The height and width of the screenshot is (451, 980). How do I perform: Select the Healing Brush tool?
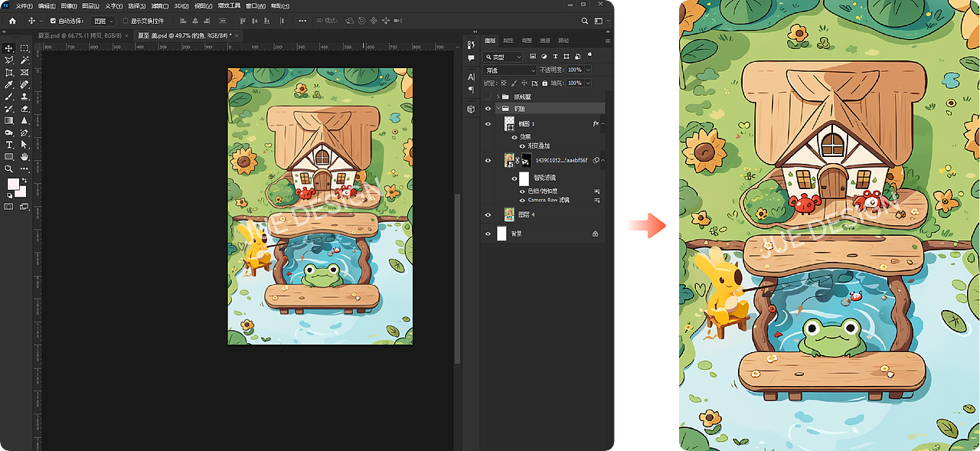click(24, 84)
